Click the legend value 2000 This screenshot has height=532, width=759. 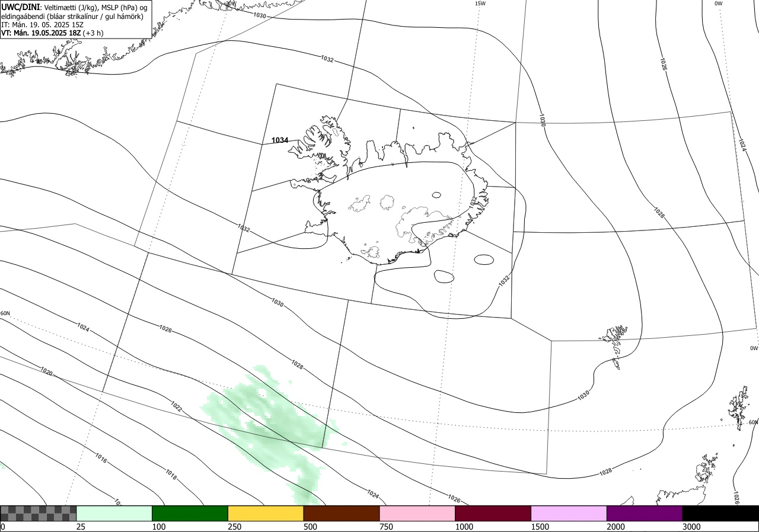(x=616, y=527)
